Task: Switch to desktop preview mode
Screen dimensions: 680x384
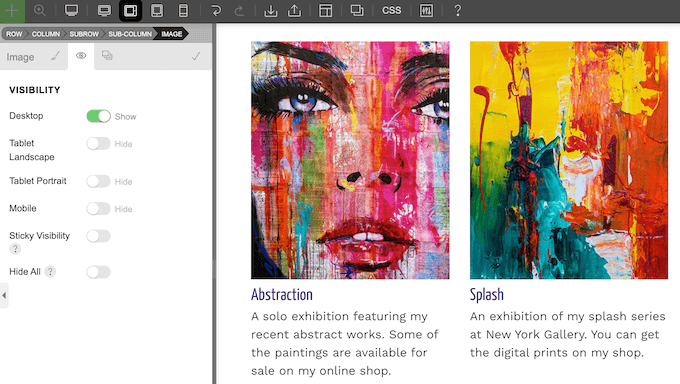Action: tap(71, 10)
